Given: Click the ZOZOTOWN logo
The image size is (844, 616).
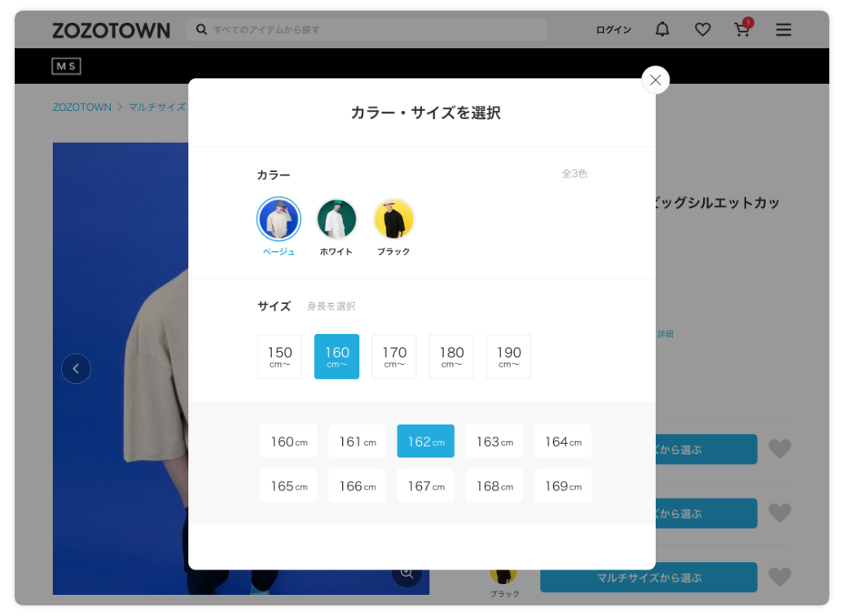Looking at the screenshot, I should (112, 30).
